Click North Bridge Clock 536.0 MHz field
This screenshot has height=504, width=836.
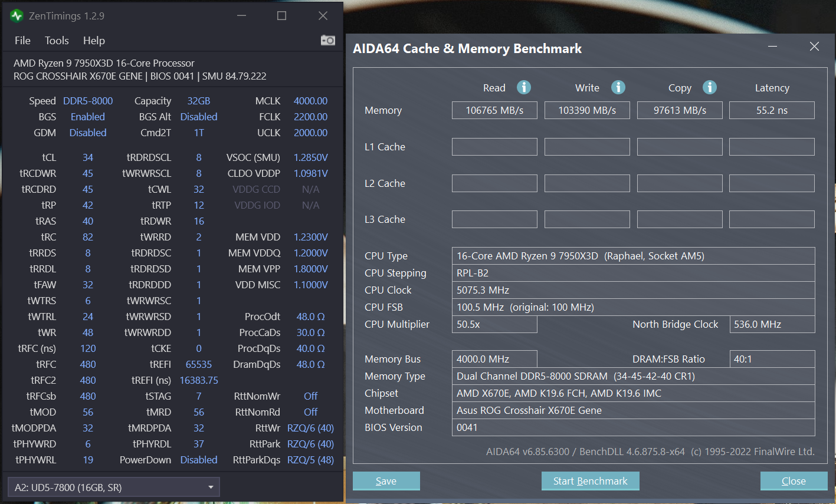tap(772, 324)
